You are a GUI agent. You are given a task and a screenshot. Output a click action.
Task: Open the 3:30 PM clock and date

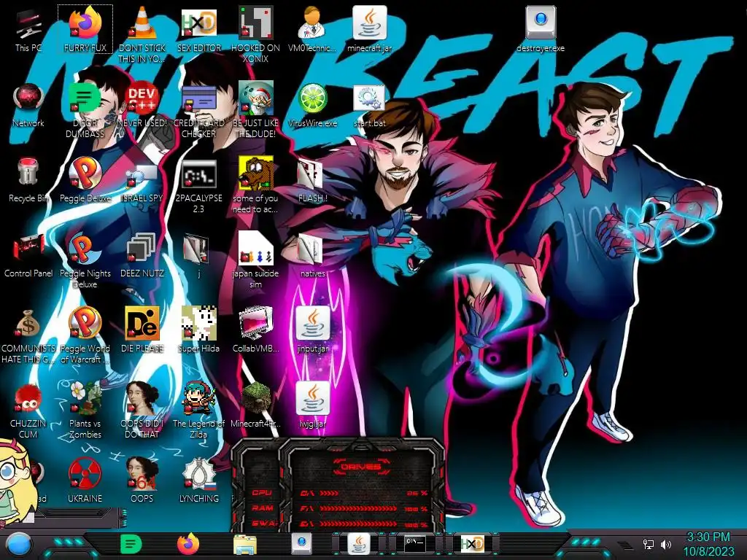tap(708, 544)
